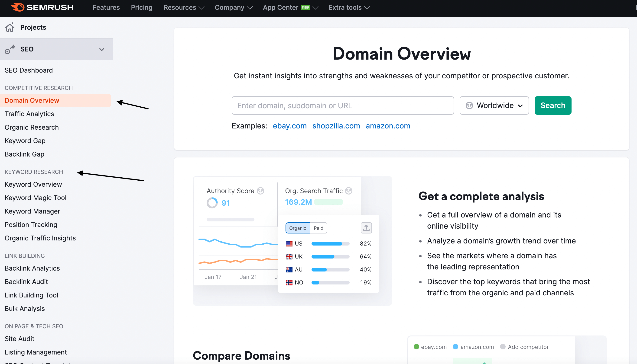
Task: Click the AU traffic share bar
Action: pyautogui.click(x=330, y=269)
